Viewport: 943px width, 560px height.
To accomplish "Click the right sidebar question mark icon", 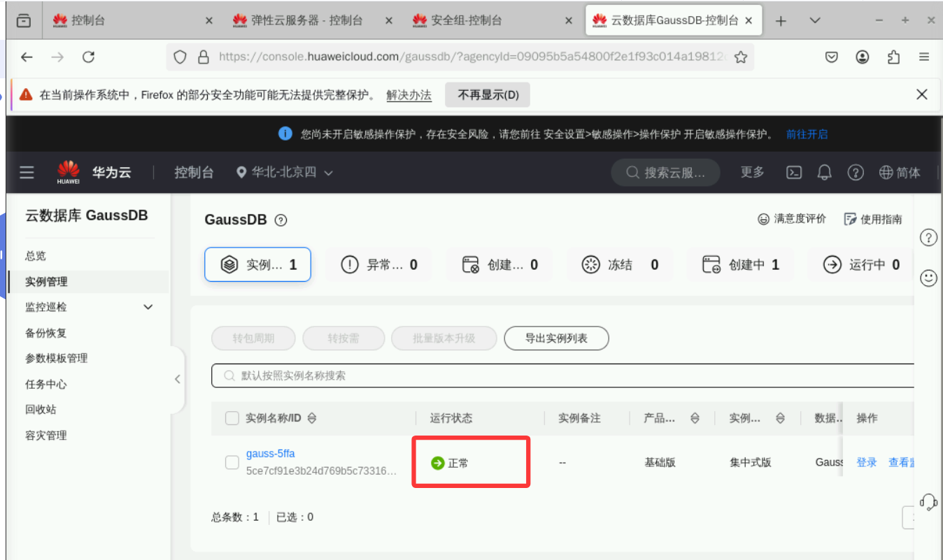I will [x=928, y=238].
